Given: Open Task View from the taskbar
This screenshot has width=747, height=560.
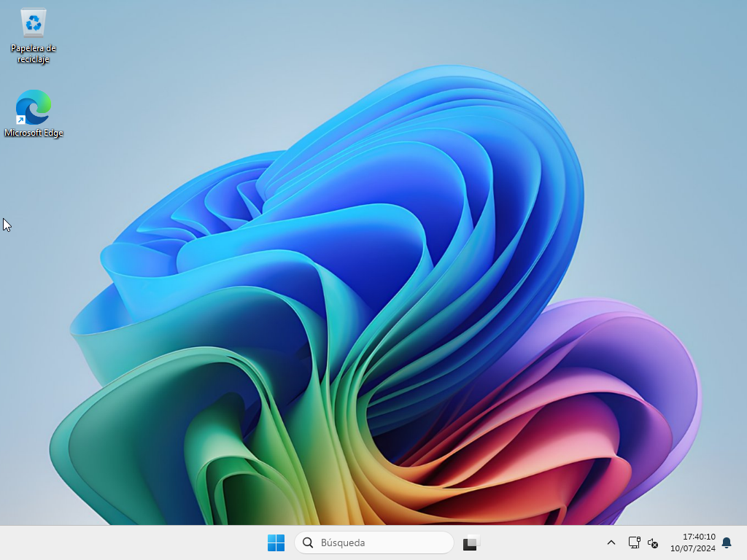Looking at the screenshot, I should click(x=471, y=542).
